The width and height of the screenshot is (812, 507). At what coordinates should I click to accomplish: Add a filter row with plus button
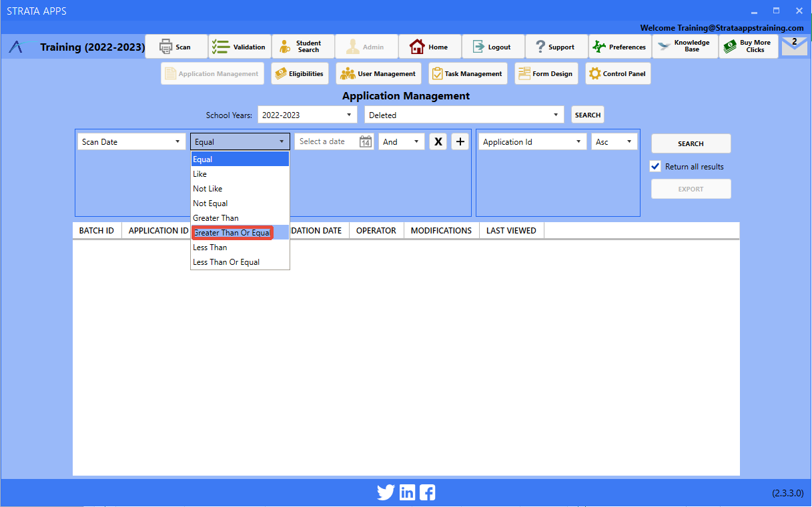460,141
